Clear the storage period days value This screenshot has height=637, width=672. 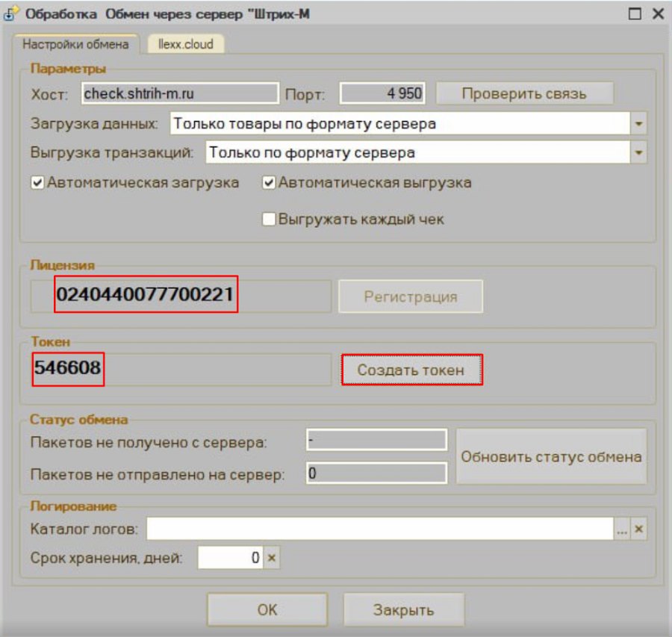pyautogui.click(x=271, y=558)
